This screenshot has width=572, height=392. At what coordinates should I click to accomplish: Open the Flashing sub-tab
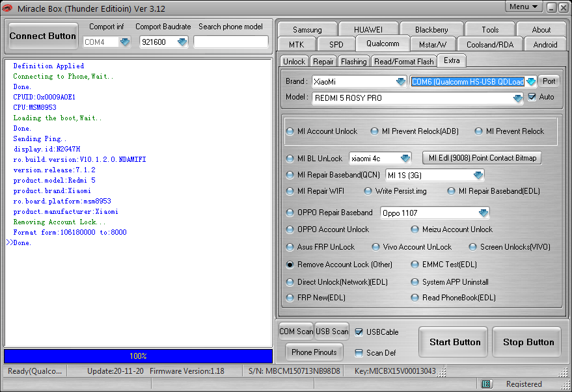354,62
